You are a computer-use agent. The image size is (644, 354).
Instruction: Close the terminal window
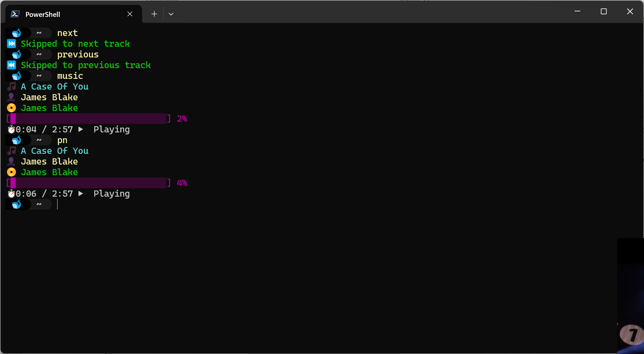[x=630, y=11]
